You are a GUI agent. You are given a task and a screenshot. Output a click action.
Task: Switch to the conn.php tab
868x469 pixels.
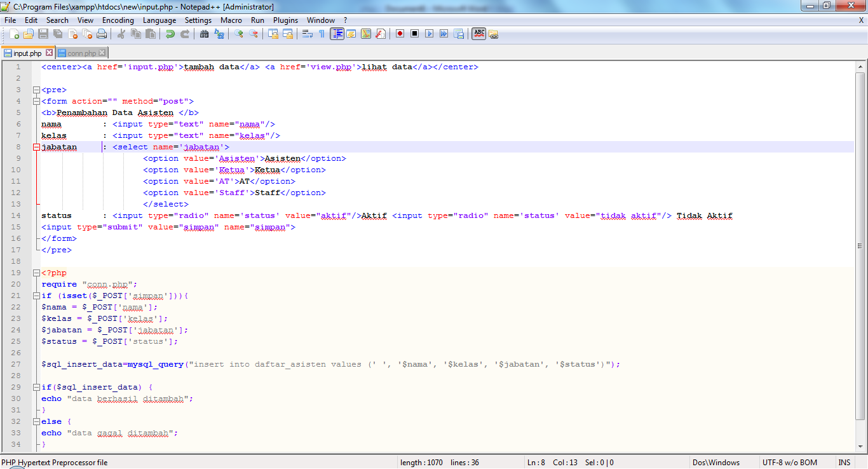(82, 53)
